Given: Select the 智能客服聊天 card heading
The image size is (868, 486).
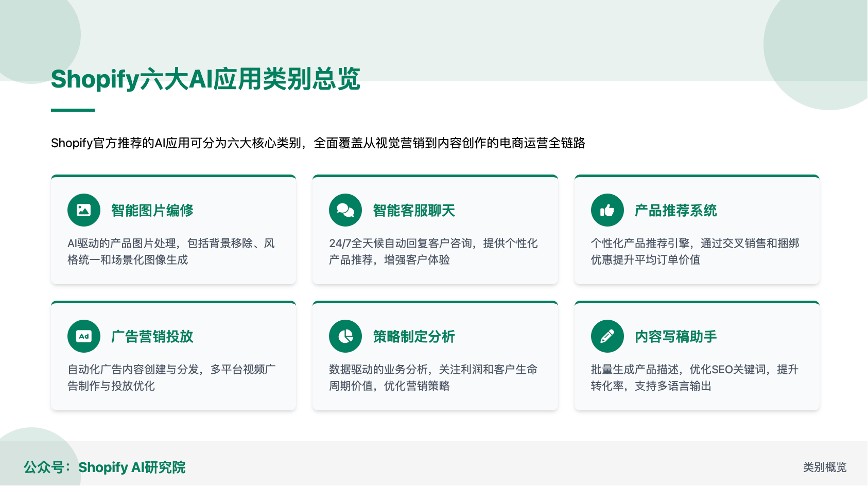Looking at the screenshot, I should point(414,210).
